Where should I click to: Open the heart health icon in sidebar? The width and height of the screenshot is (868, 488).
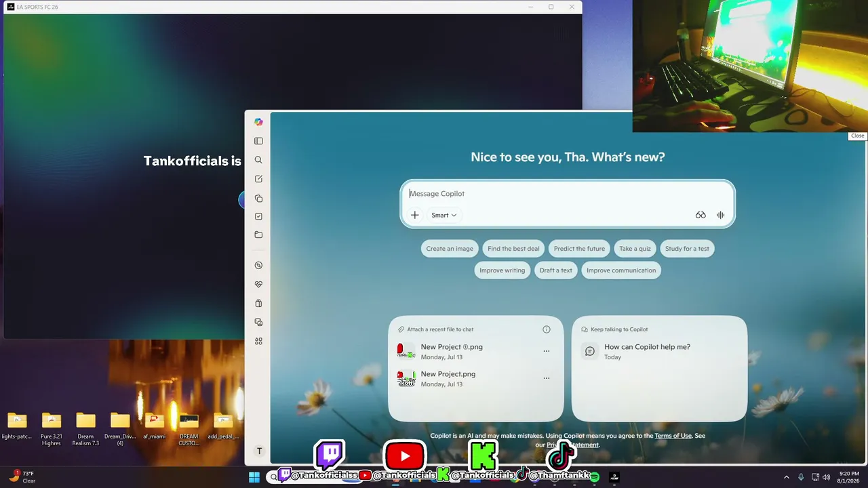click(258, 285)
